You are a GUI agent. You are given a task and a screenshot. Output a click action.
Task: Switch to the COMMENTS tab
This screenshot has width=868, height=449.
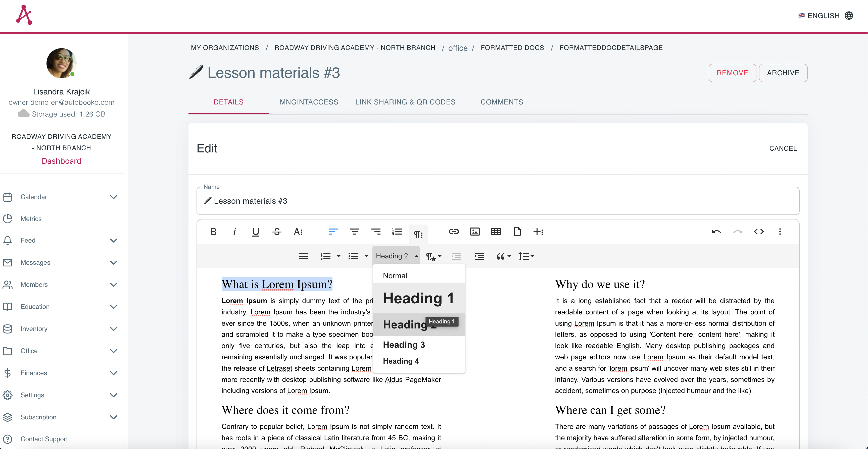[502, 102]
